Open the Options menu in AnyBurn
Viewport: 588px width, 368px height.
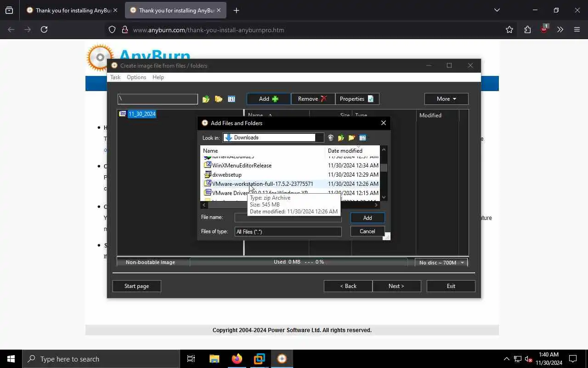click(136, 77)
